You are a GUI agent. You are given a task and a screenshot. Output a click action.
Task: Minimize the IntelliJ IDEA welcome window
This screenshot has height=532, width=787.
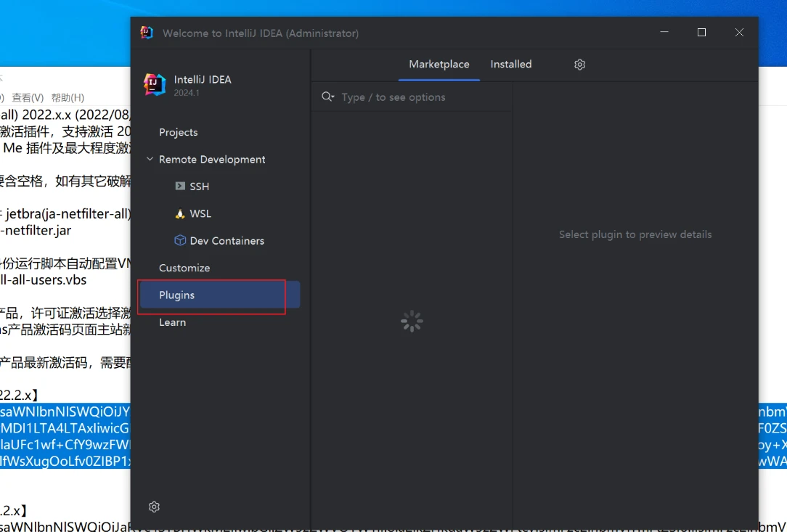click(664, 32)
